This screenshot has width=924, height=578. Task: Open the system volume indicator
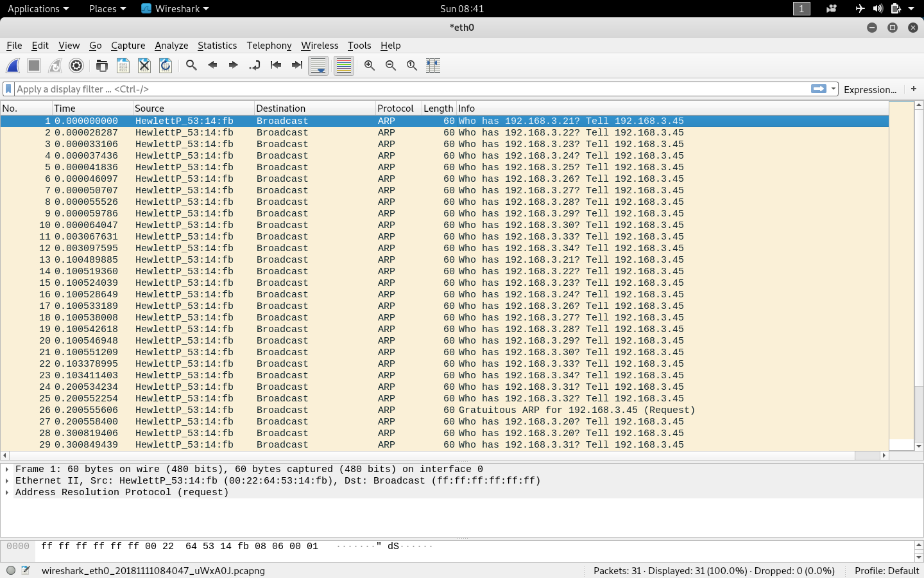(x=878, y=8)
